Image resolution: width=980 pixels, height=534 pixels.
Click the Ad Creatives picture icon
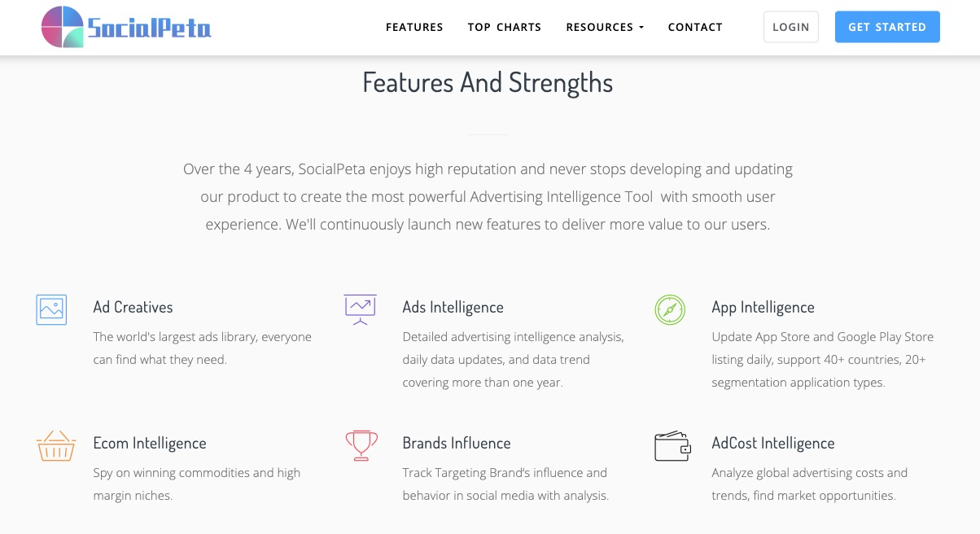(x=51, y=309)
